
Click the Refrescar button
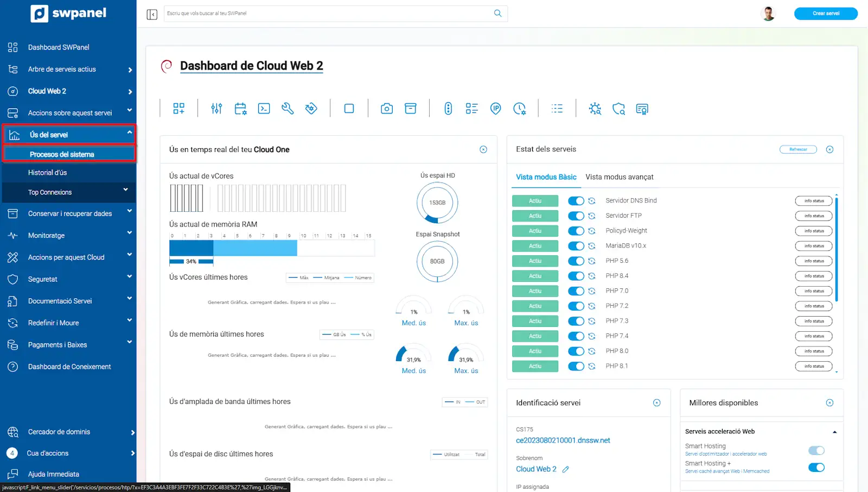[798, 149]
